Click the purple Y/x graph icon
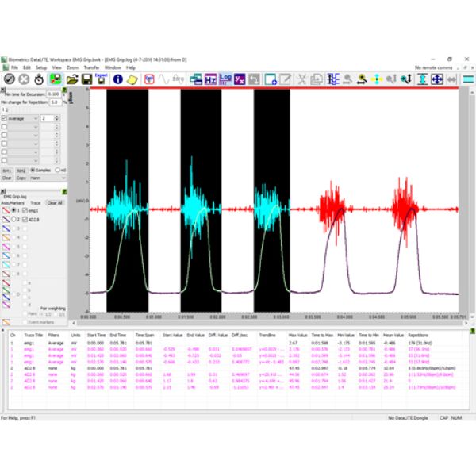This screenshot has height=476, width=476. [x=240, y=79]
